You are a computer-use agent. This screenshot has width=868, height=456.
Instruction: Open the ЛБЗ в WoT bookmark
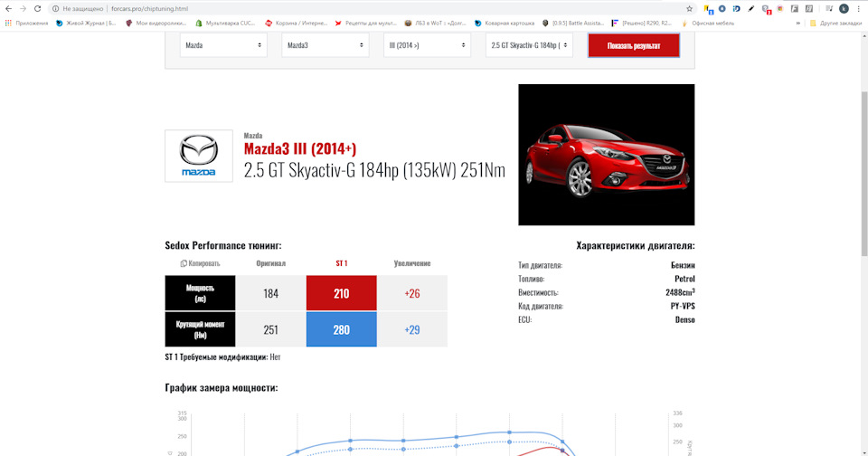(x=435, y=24)
